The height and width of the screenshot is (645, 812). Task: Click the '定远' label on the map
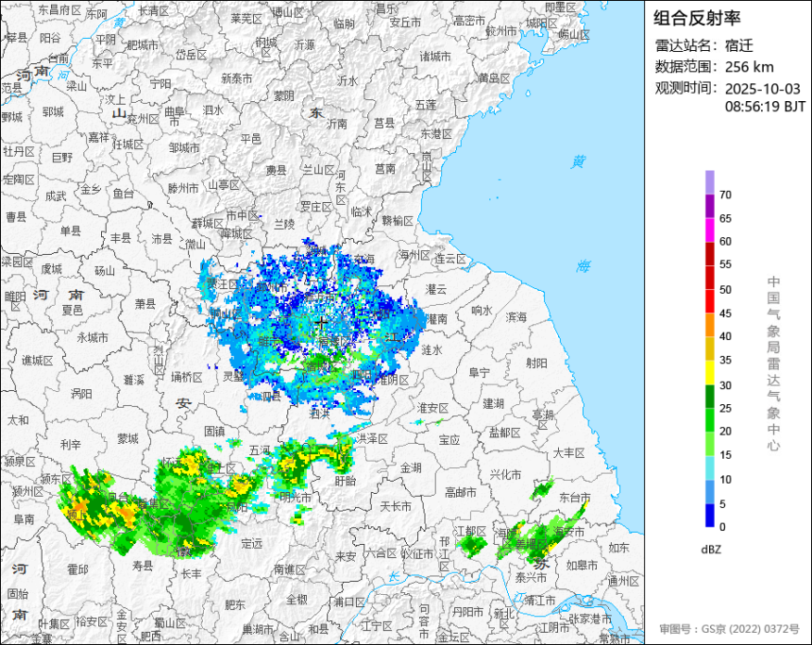252,543
